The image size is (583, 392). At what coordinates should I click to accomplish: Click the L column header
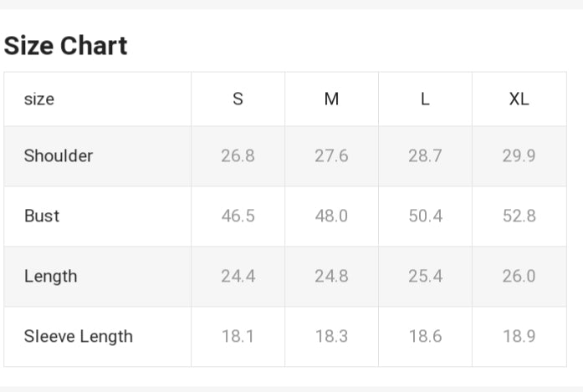(425, 99)
